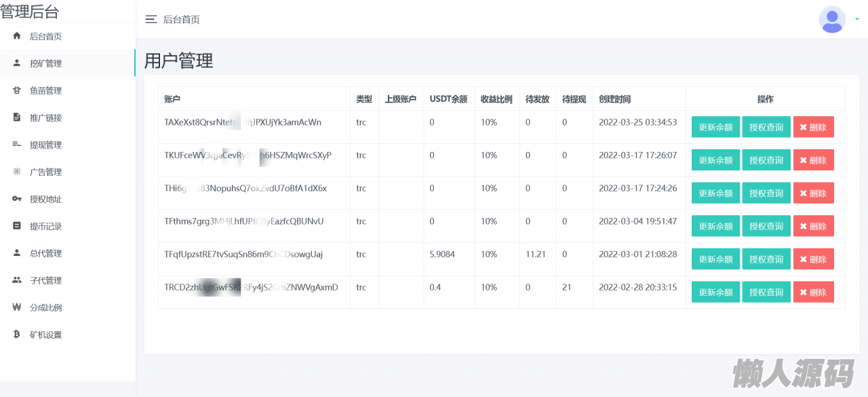Click 删除 for the account starting with TKUFce
Screen dimensions: 868x397
tap(813, 160)
